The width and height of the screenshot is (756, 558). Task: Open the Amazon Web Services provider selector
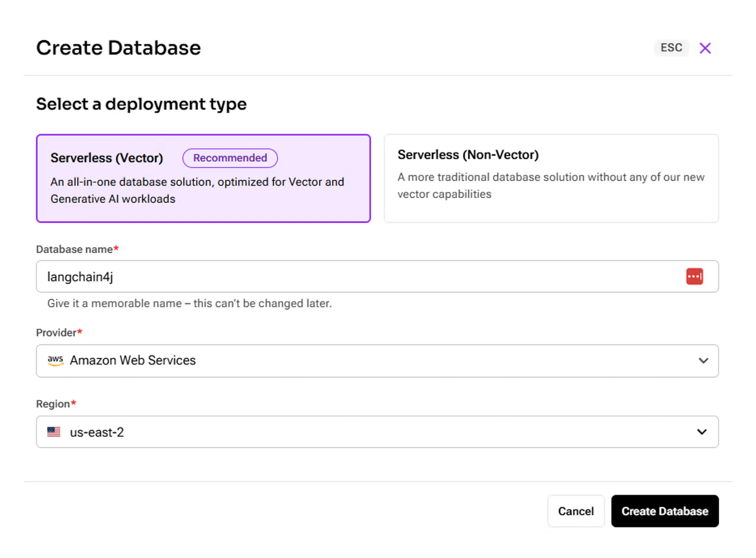[x=338, y=360]
